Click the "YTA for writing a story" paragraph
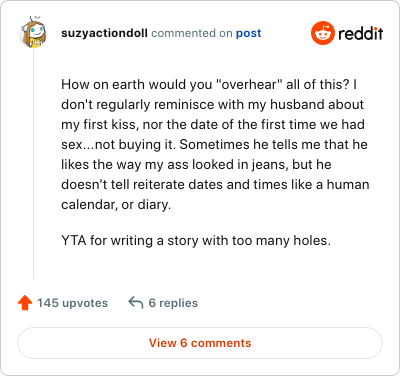 pyautogui.click(x=196, y=240)
